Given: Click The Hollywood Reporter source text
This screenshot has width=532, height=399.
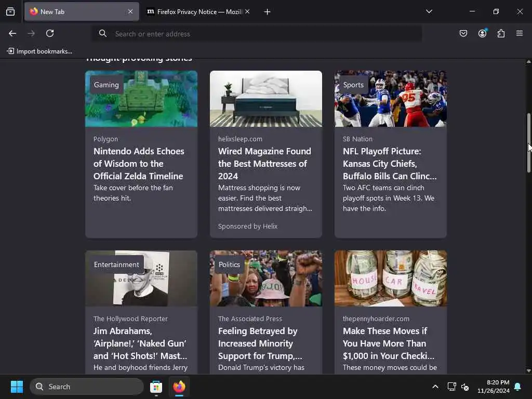Looking at the screenshot, I should pos(130,318).
